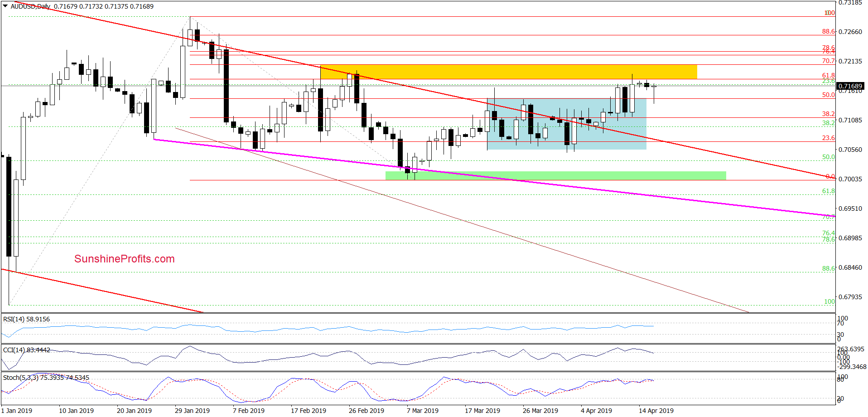Click the green 61.8 Fibonacci level label

point(829,191)
